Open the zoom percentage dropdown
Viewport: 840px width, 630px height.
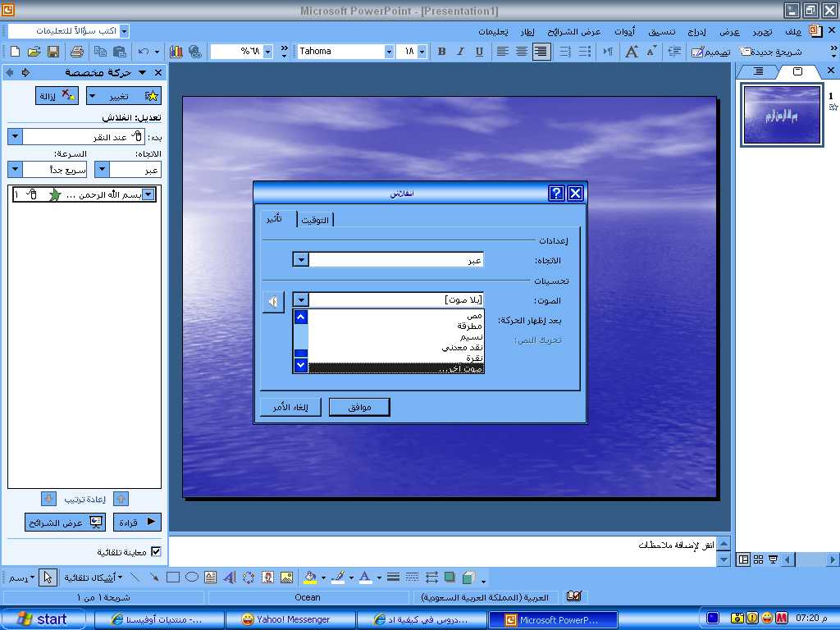coord(268,52)
